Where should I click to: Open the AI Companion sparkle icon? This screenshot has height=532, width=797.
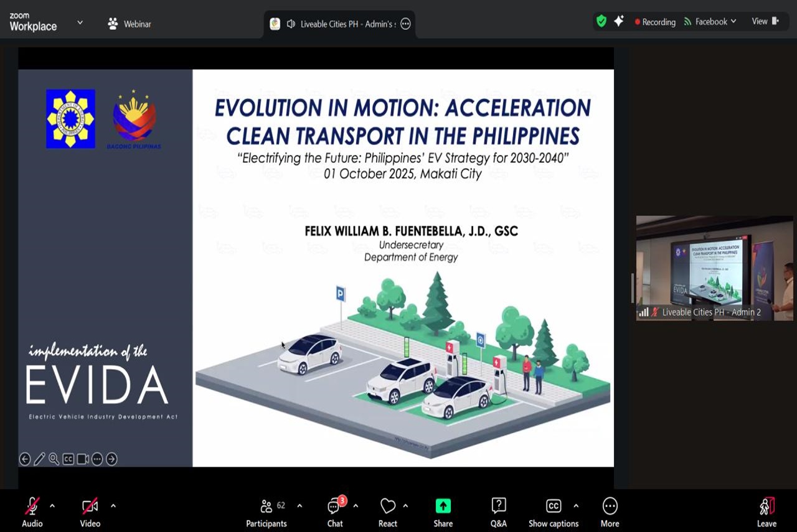coord(618,22)
